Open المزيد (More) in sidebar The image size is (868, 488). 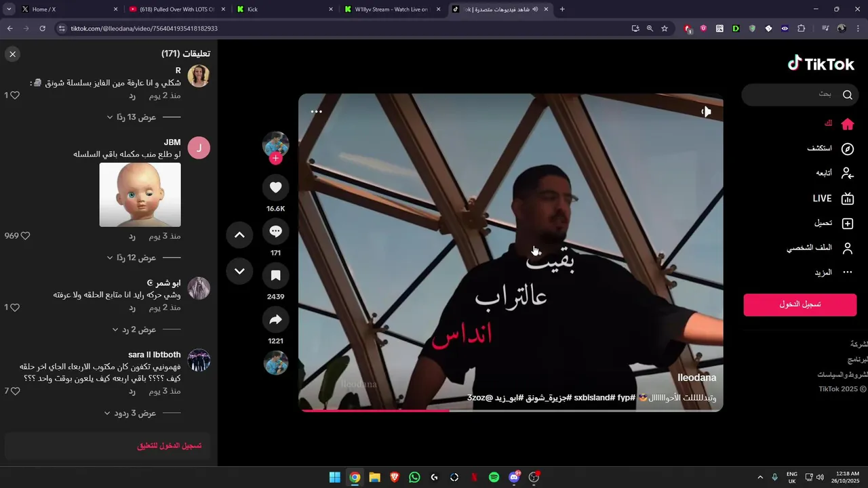pos(834,272)
